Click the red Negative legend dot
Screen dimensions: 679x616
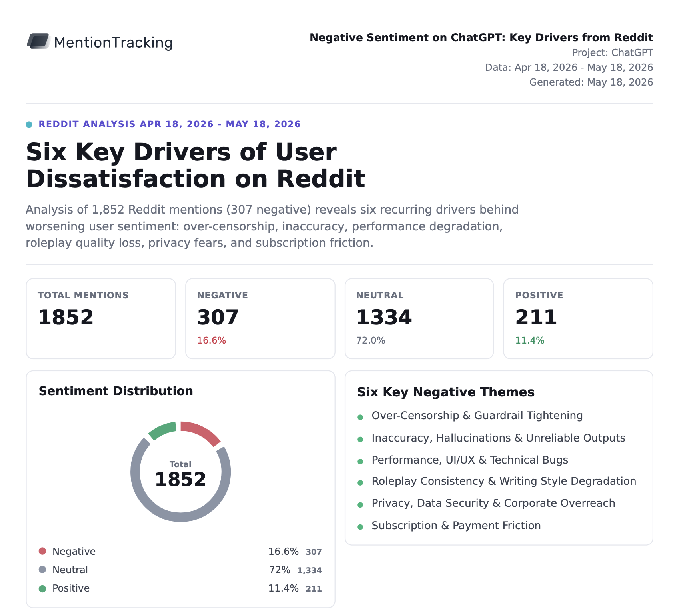42,551
